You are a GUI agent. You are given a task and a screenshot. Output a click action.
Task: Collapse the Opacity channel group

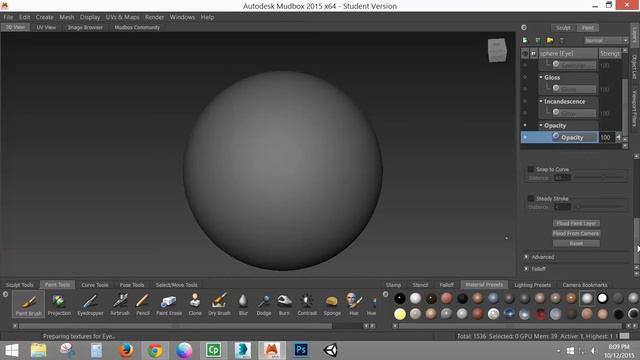[x=541, y=125]
